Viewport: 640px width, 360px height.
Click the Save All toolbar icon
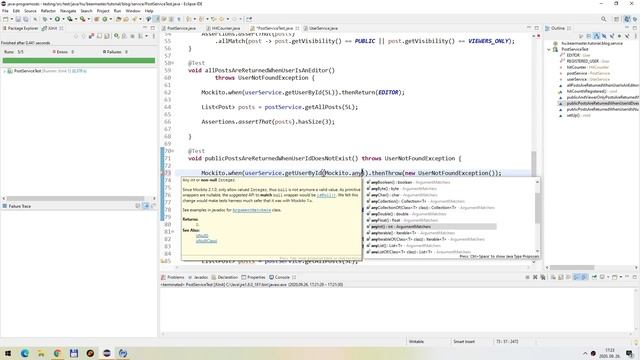point(25,19)
